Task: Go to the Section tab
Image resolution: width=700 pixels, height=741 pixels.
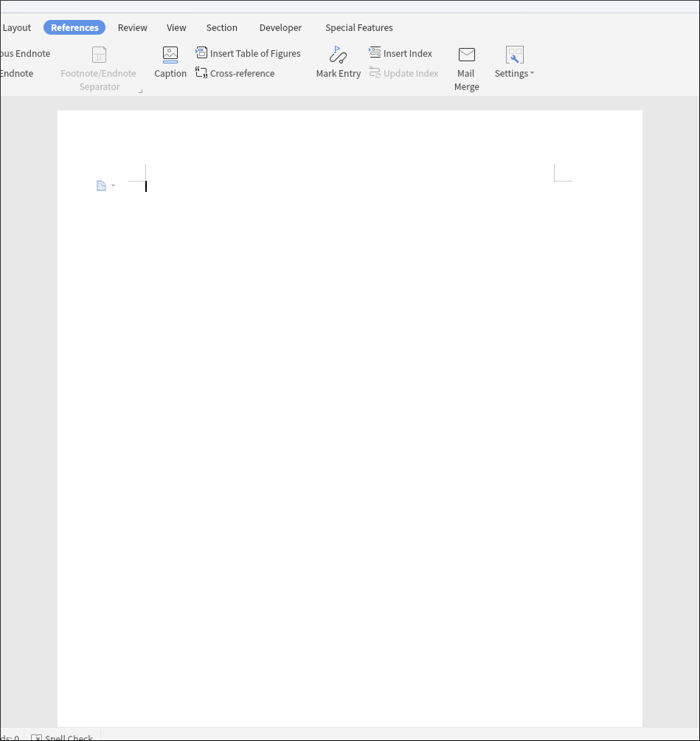Action: [221, 28]
